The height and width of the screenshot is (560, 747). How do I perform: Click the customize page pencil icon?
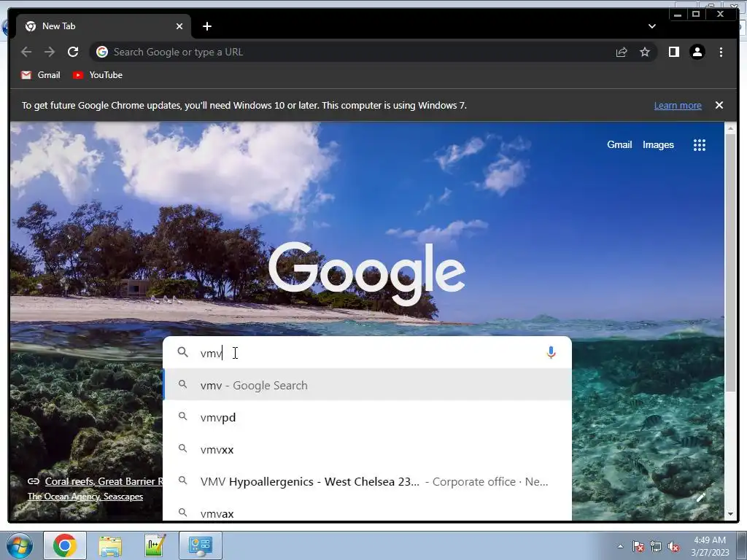tap(700, 497)
